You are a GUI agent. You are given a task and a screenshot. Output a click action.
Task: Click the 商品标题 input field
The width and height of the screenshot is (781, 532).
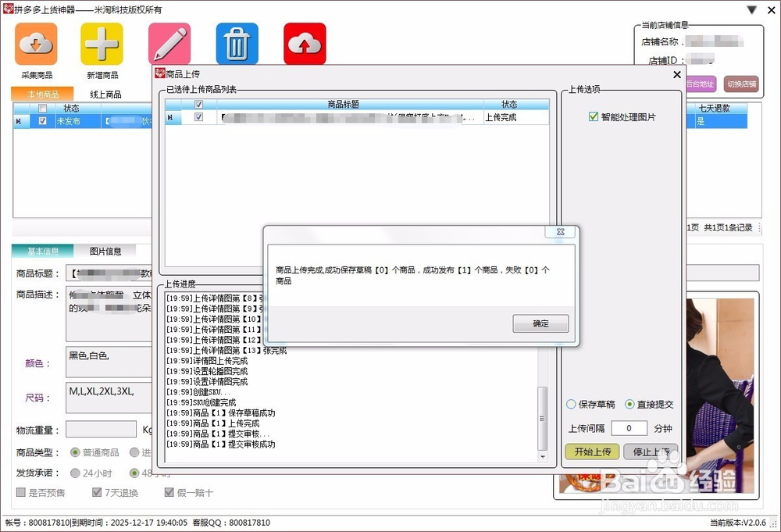click(x=109, y=273)
